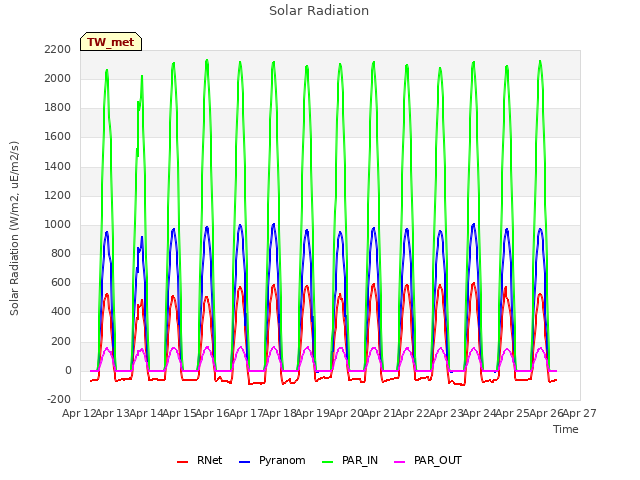Click the 600 y-axis tick label
Image resolution: width=640 pixels, height=480 pixels.
click(x=61, y=282)
